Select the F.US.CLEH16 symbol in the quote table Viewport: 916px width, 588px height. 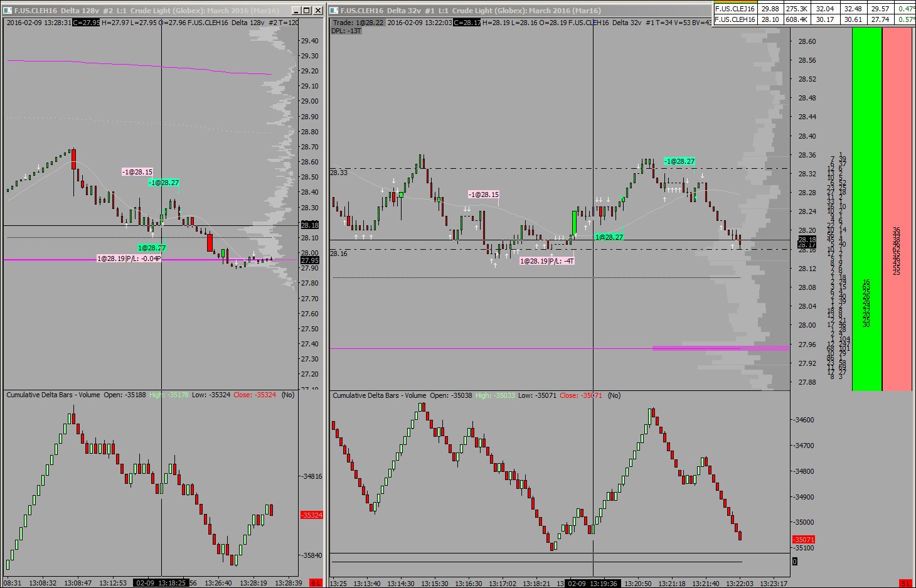pos(735,19)
